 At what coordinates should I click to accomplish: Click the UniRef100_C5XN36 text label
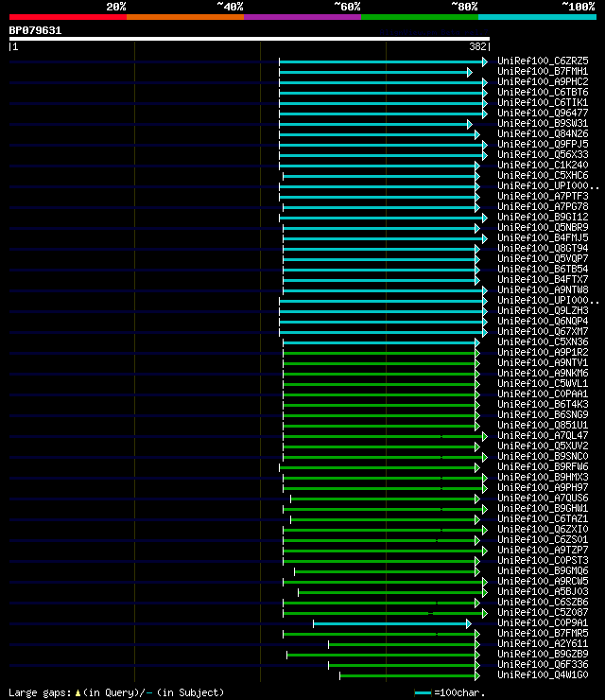pos(543,342)
